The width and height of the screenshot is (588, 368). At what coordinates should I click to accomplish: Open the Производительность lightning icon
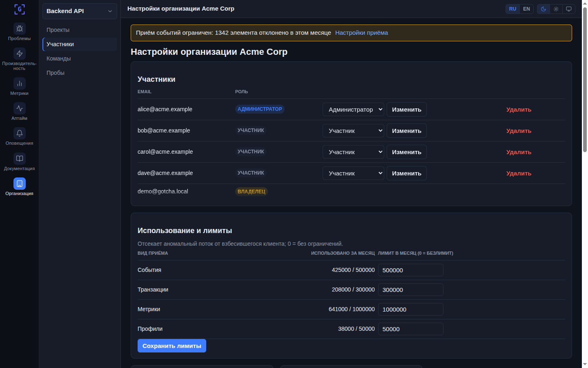19,54
